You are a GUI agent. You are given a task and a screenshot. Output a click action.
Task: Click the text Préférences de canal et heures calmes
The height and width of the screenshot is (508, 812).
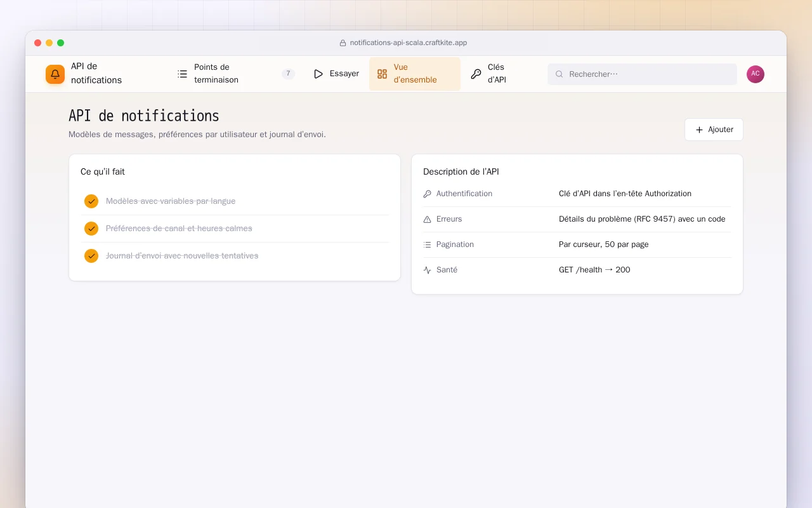(x=179, y=229)
